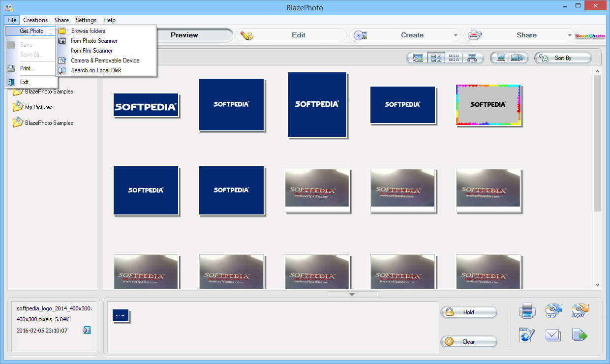Click the full screen photo icon
Viewport: 610px width, 364px height.
(501, 58)
